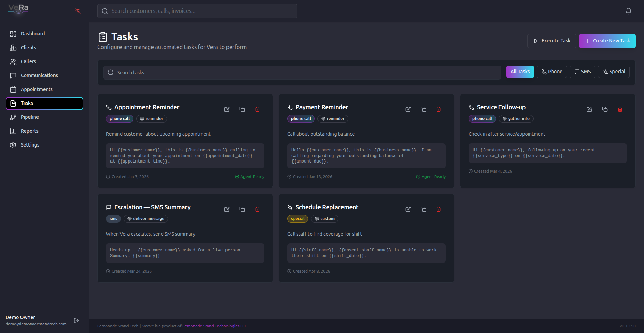Open Lemonade Stand Technologies LLC link
The width and height of the screenshot is (644, 333).
coord(215,326)
